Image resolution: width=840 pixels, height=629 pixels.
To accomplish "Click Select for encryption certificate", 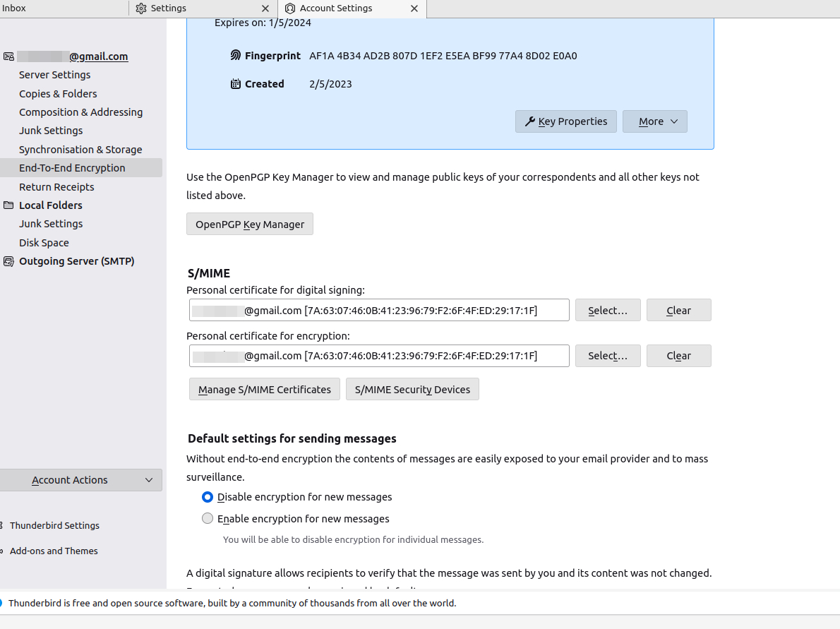I will (x=608, y=356).
